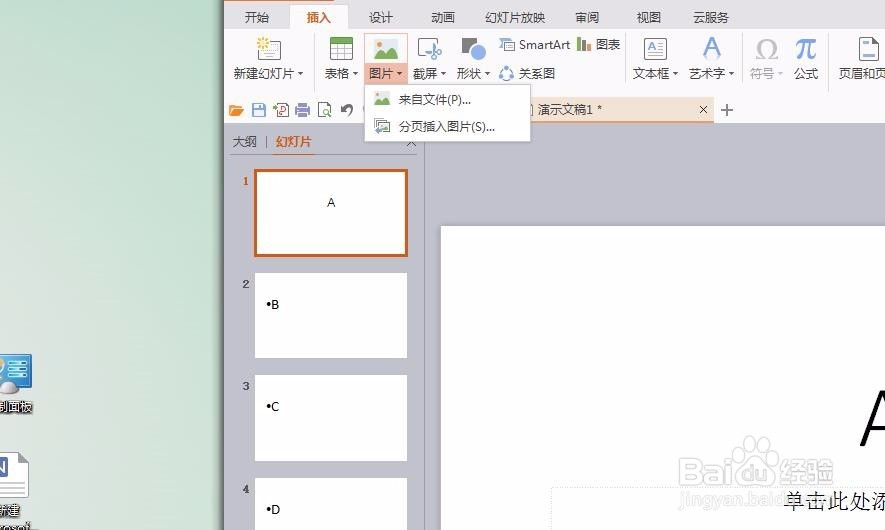Expand the 文本框 dropdown arrow
Image resolution: width=885 pixels, height=530 pixels.
(x=675, y=74)
